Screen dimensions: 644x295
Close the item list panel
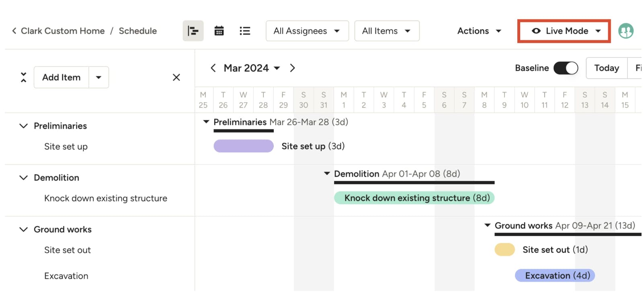pos(176,77)
